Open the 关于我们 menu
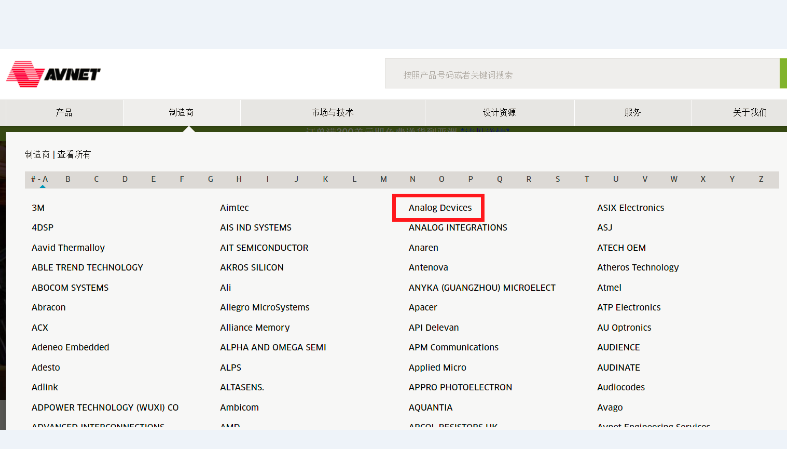Screen dimensions: 787x449 coord(749,112)
